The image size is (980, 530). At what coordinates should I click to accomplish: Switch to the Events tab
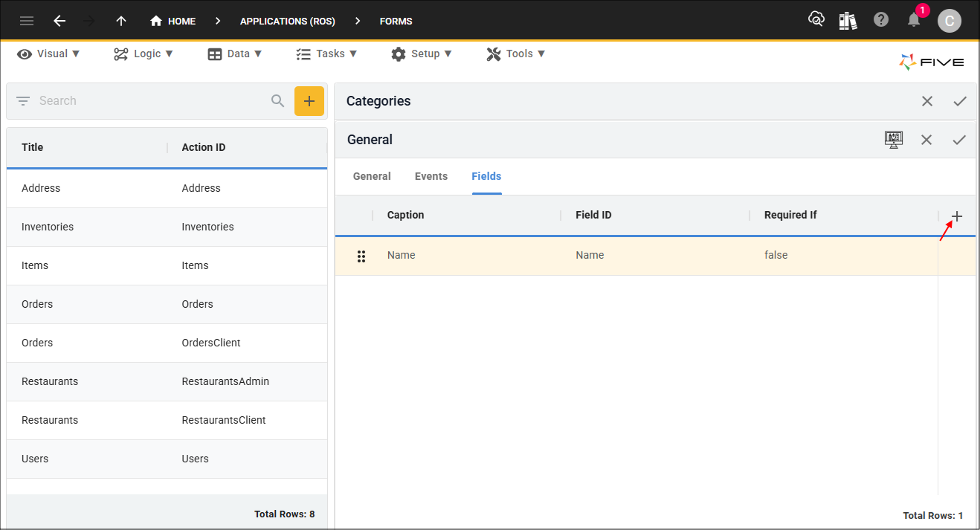[x=431, y=176]
